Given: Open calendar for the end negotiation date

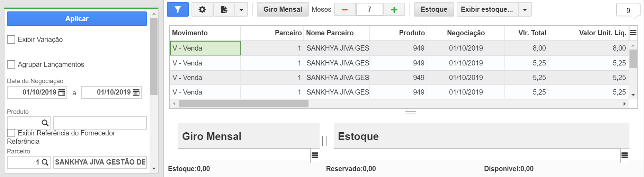Looking at the screenshot, I should click(x=136, y=92).
